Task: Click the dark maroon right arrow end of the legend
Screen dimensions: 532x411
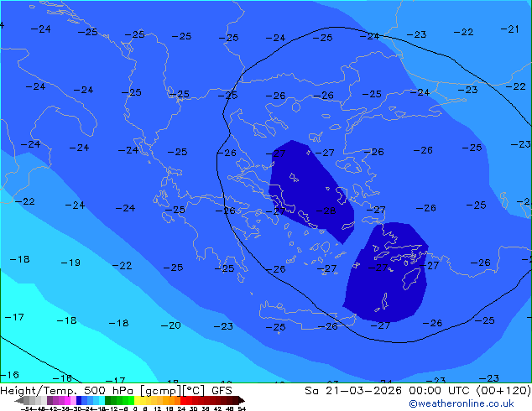Action: pyautogui.click(x=242, y=400)
